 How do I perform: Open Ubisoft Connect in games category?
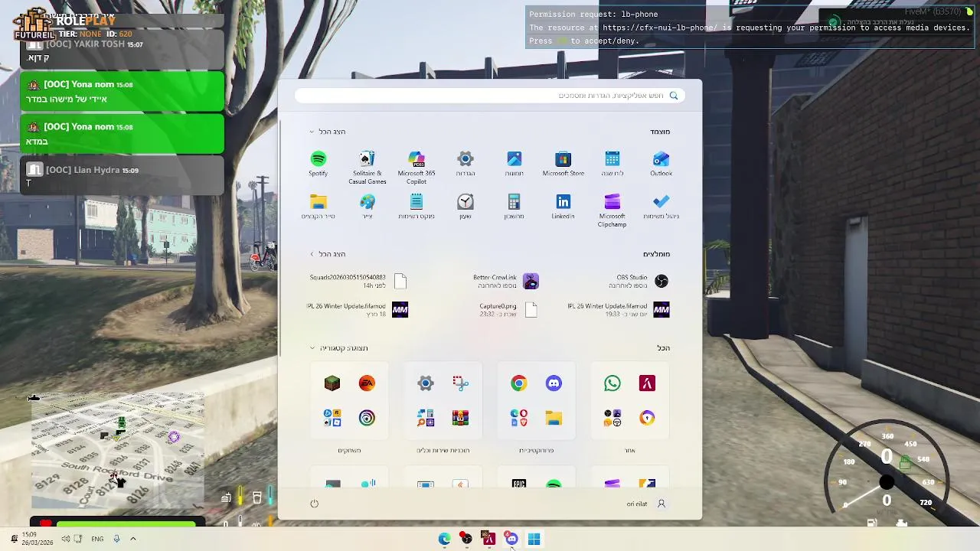coord(367,418)
